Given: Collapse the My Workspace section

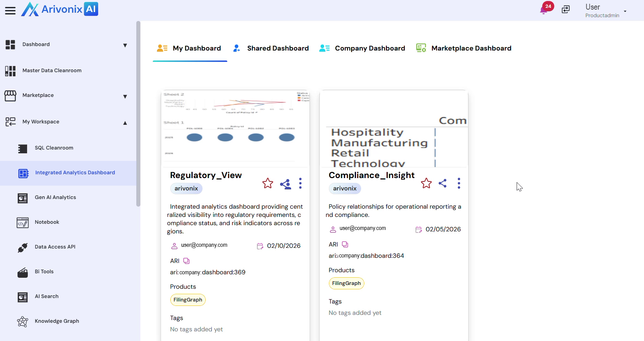Looking at the screenshot, I should [125, 123].
